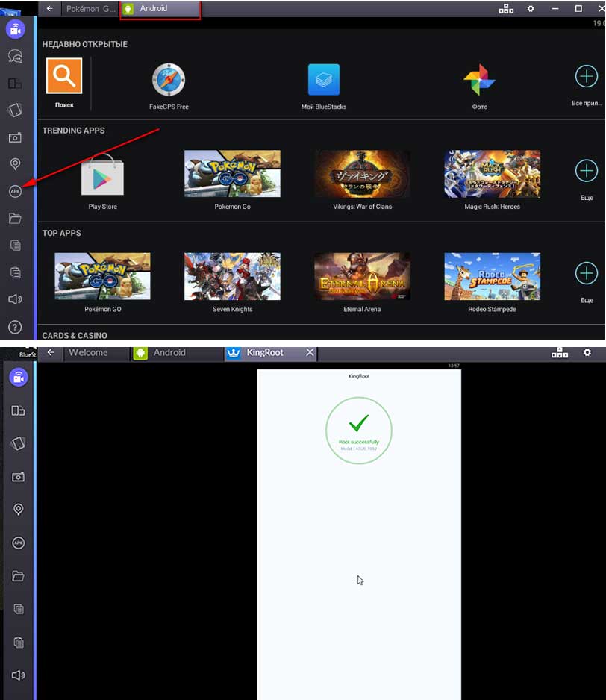Click the back arrow in top window title bar
Image resolution: width=606 pixels, height=700 pixels.
coord(49,8)
